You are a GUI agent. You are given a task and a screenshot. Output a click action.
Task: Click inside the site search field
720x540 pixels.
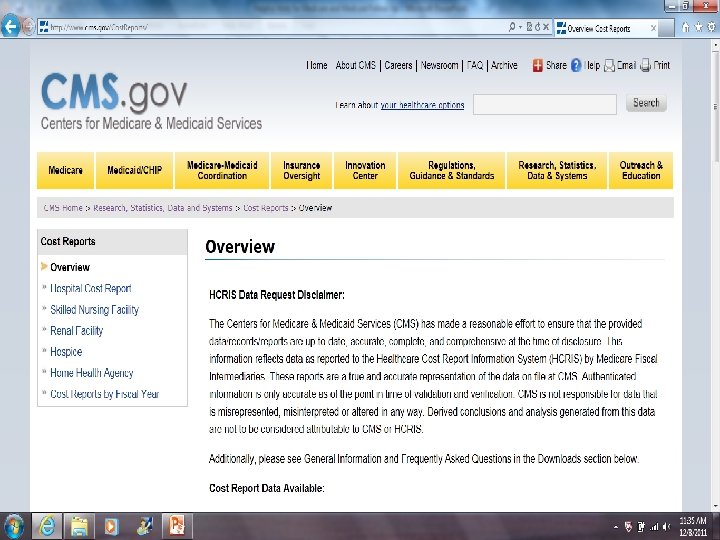(545, 104)
